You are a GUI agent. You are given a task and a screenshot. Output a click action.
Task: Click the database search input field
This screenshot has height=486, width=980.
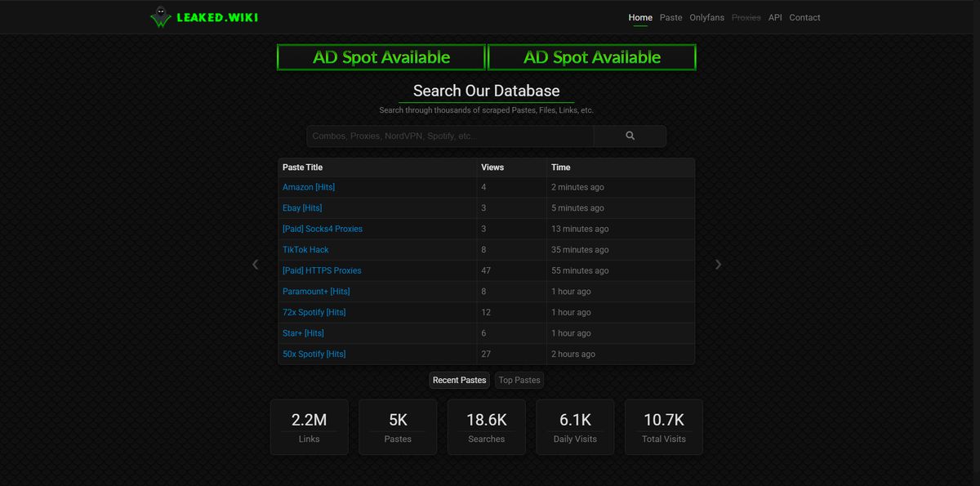coord(449,136)
